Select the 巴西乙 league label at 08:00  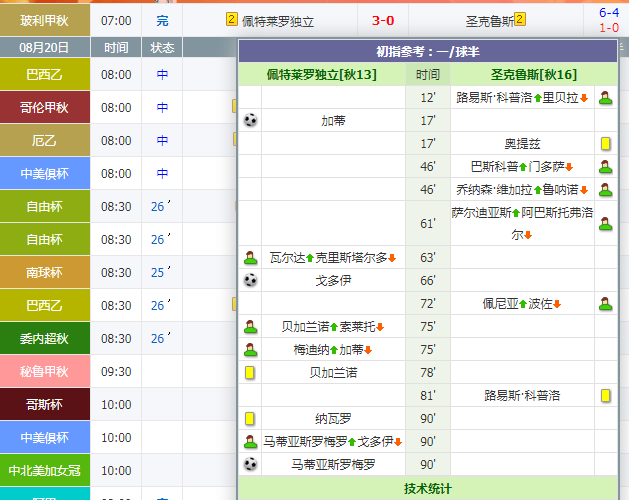click(x=44, y=74)
